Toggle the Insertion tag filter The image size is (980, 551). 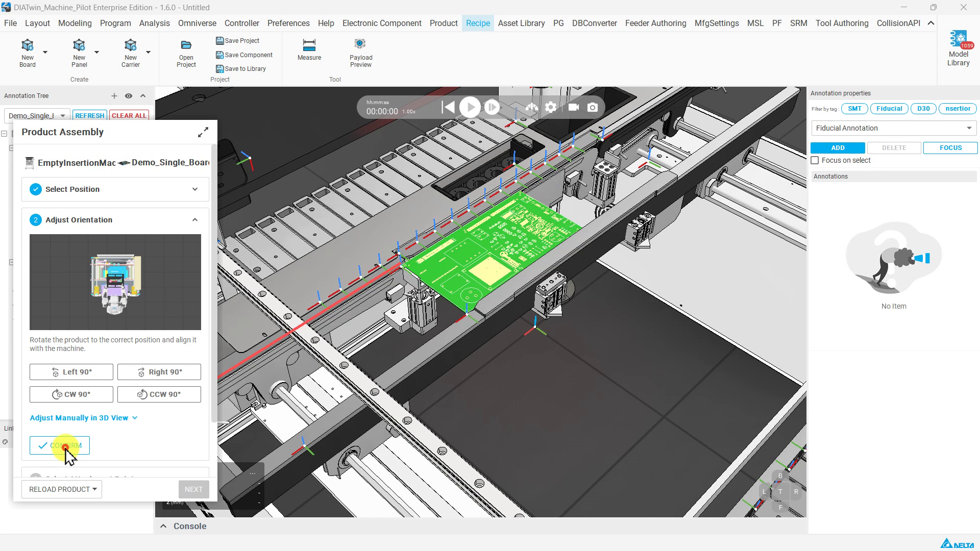[x=958, y=109]
